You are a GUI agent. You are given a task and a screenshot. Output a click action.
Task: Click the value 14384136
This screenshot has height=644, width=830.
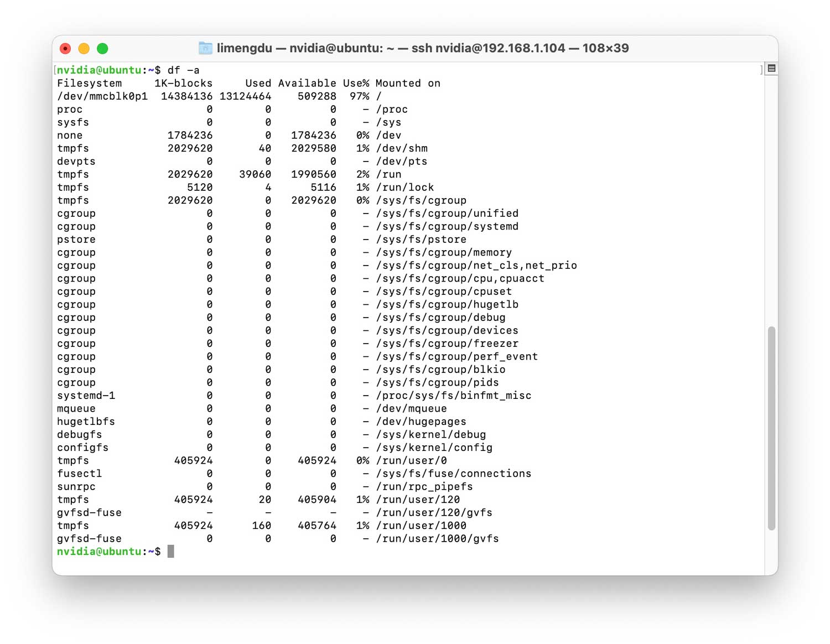click(186, 96)
